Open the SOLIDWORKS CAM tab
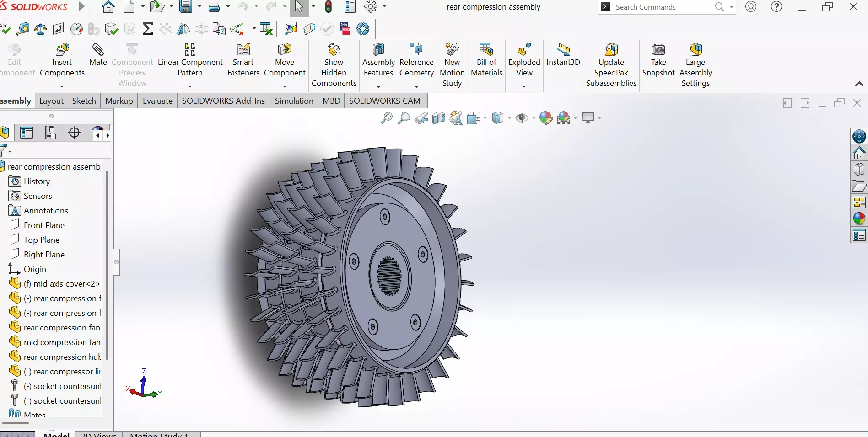The width and height of the screenshot is (868, 437). 384,101
